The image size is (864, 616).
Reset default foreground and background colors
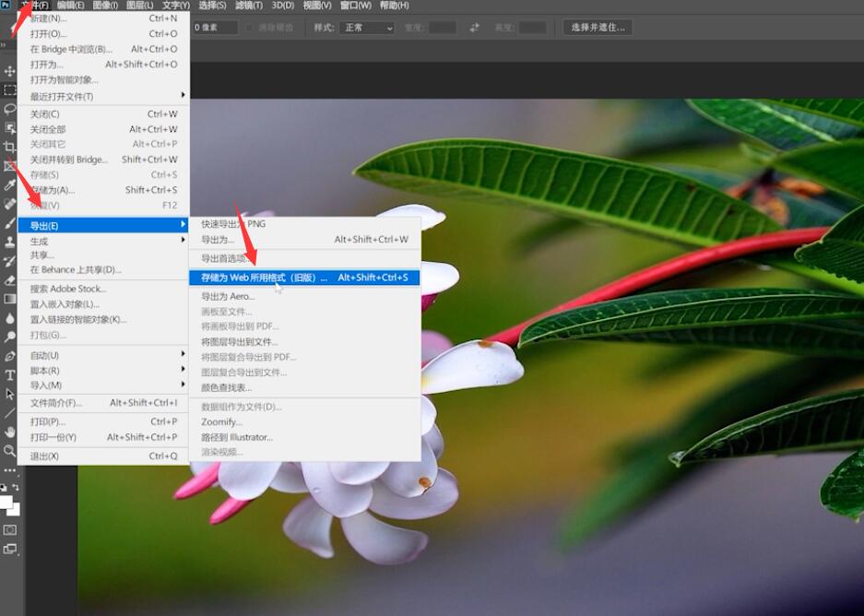click(x=4, y=487)
